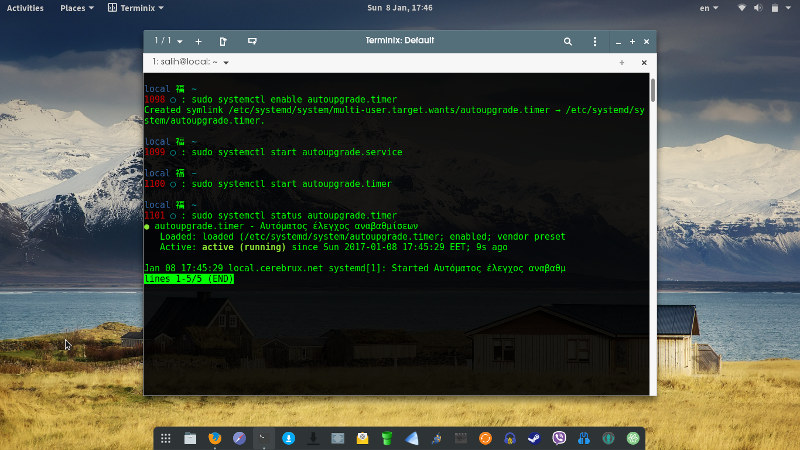Open the Terminix application menu in top bar
Viewport: 800px width, 450px height.
point(136,8)
